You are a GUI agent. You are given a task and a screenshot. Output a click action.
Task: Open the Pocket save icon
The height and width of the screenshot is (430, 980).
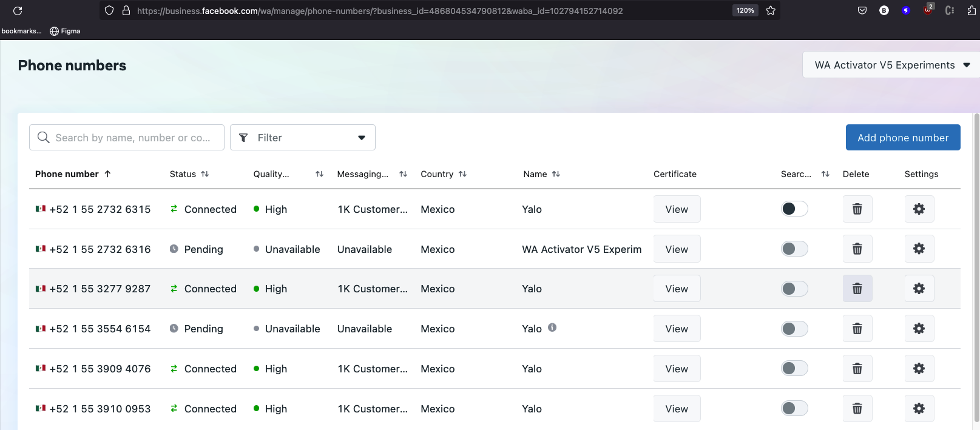[x=862, y=10]
